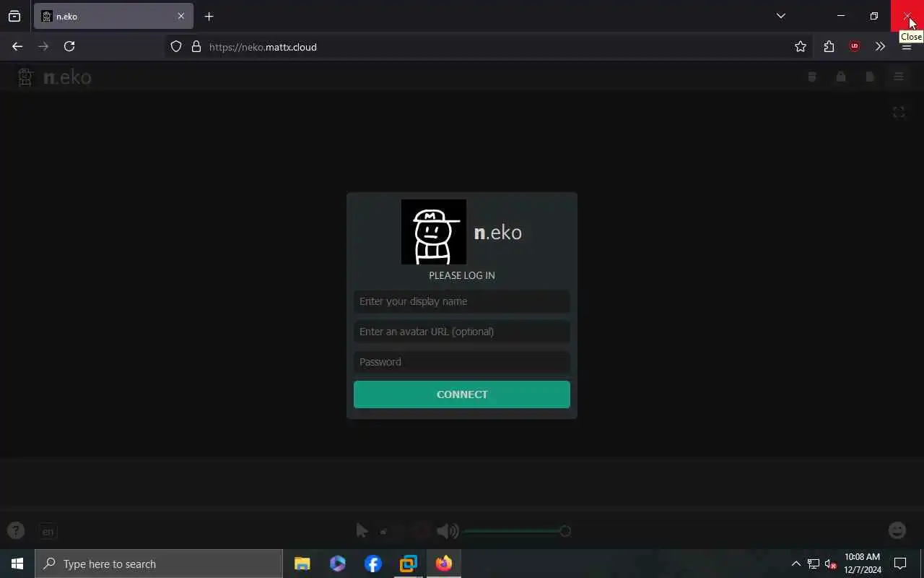Image resolution: width=924 pixels, height=578 pixels.
Task: Restore down the Firefox window
Action: [874, 16]
